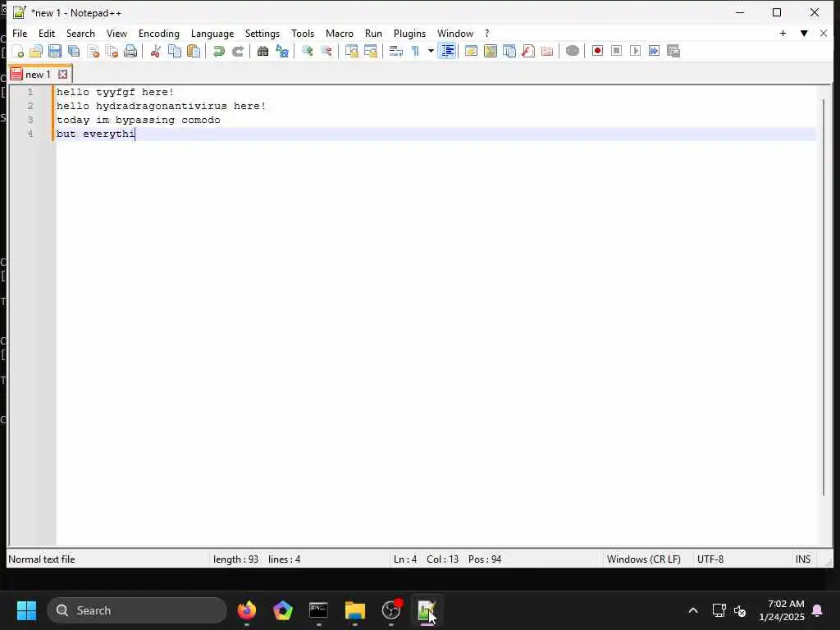This screenshot has width=840, height=630.
Task: Expand the tab list down-triangle button
Action: [x=804, y=33]
